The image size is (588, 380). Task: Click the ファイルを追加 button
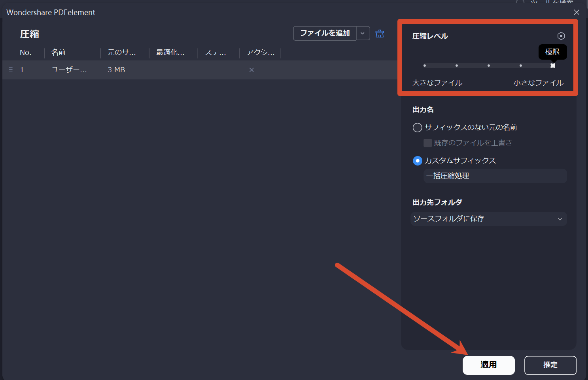(325, 33)
